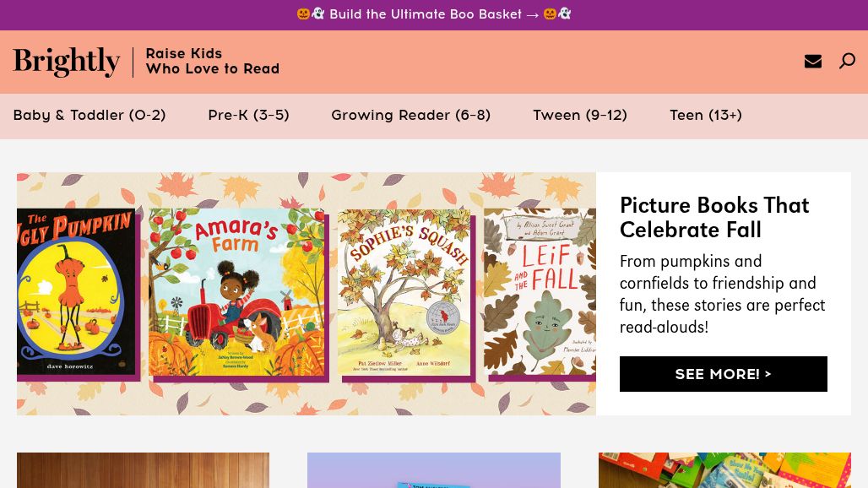Open the purple-background article thumbnail
This screenshot has width=868, height=488.
pyautogui.click(x=433, y=470)
